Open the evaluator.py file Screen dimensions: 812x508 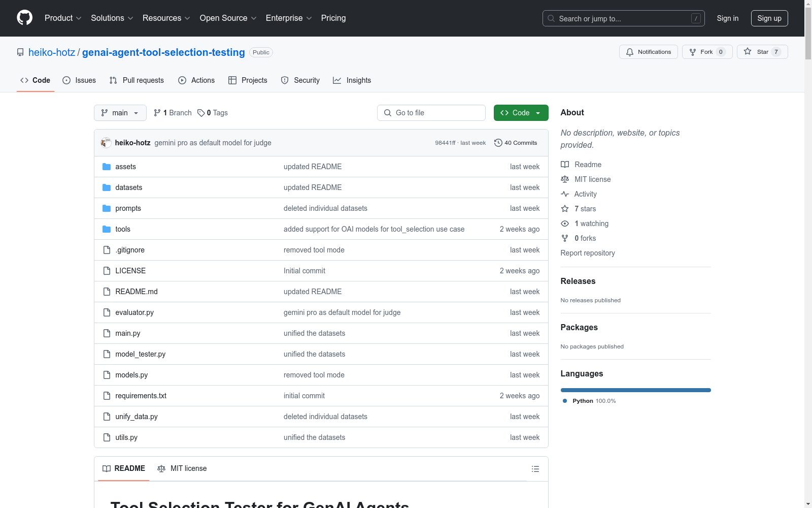coord(134,312)
